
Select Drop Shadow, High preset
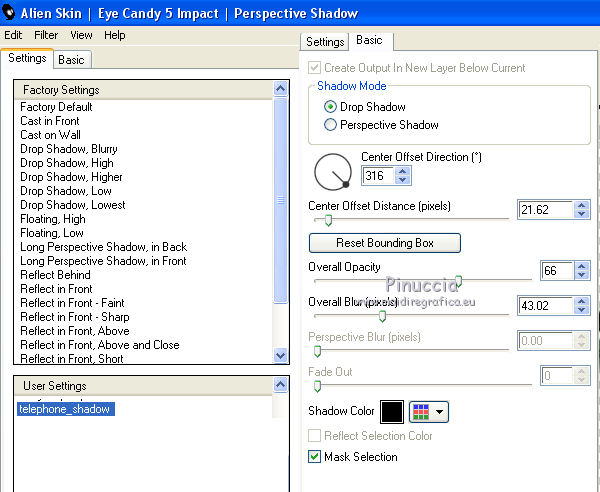pos(67,163)
